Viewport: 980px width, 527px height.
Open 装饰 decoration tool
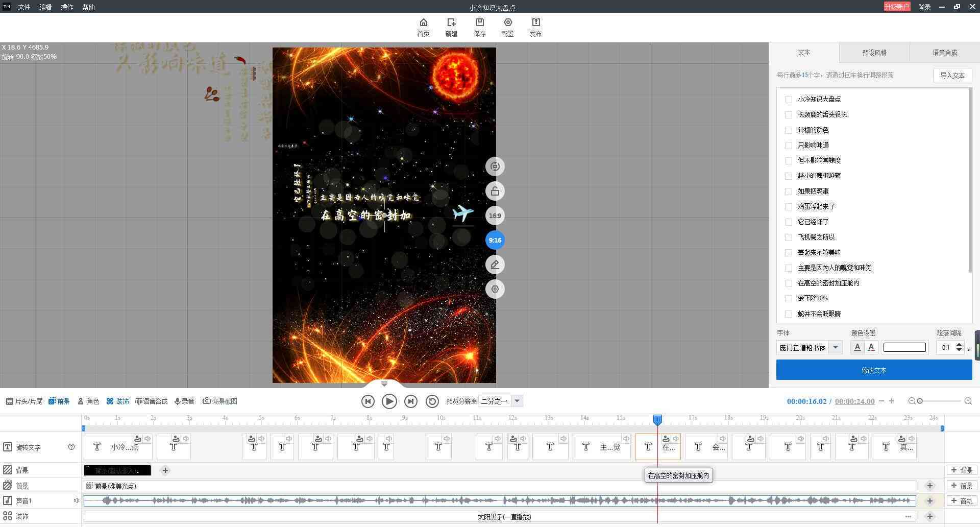pos(117,401)
